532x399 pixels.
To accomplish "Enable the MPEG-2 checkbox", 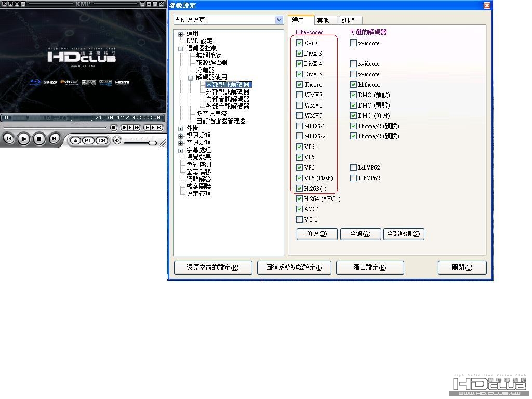I will 299,136.
